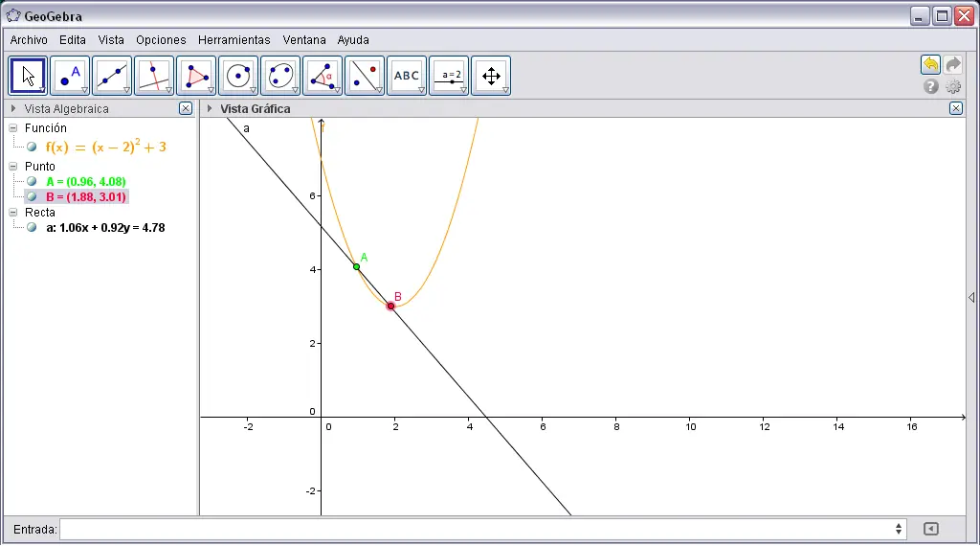Toggle visibility of point A
This screenshot has width=980, height=546.
[x=32, y=181]
